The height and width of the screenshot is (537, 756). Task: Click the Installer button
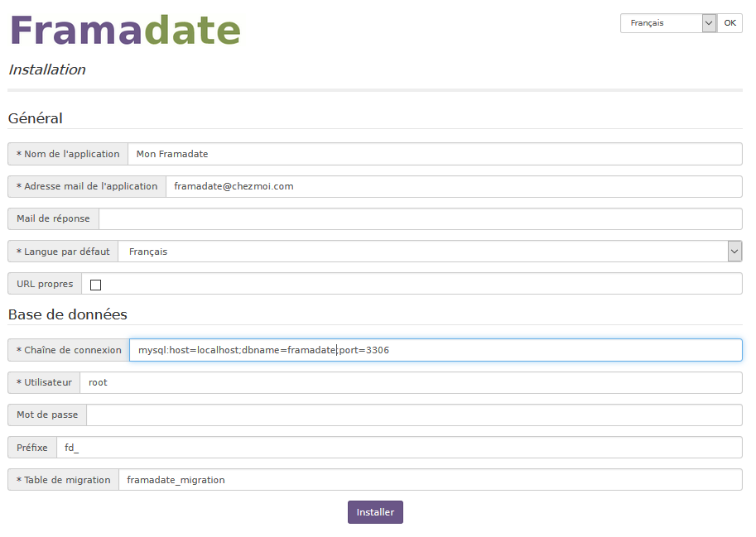pyautogui.click(x=375, y=512)
